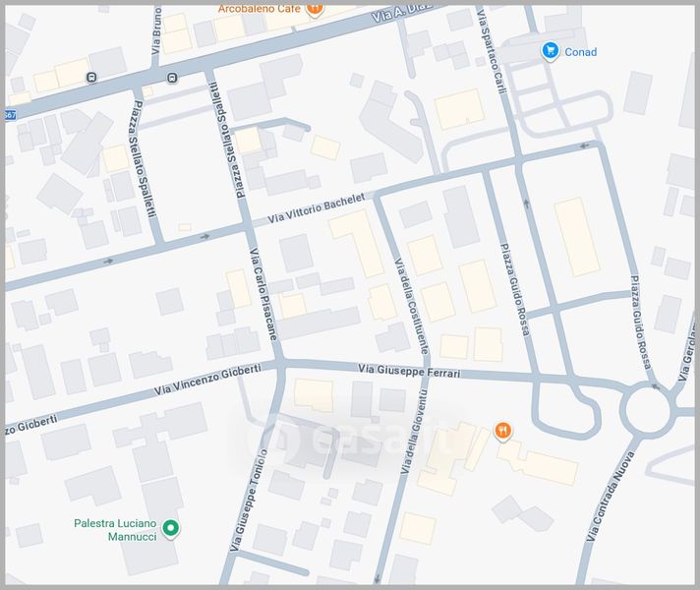Click the right bus stop icon near Piazza Stellato Spalletti
Image resolution: width=700 pixels, height=590 pixels.
(172, 78)
